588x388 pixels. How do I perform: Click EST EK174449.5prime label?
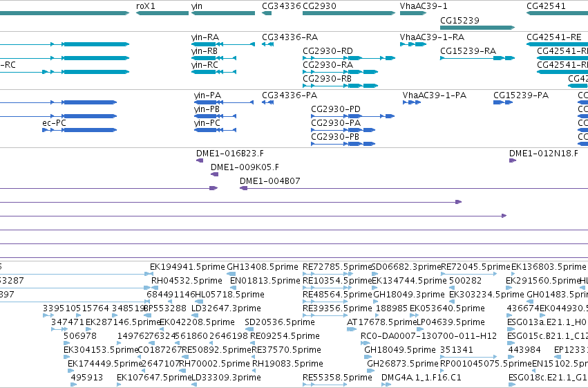pyautogui.click(x=105, y=364)
